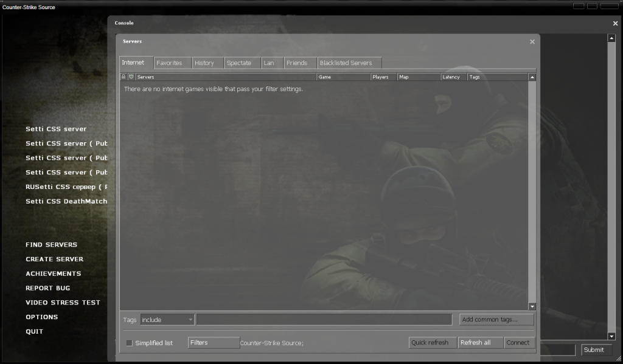623x364 pixels.
Task: Click the server list scroll up arrow
Action: click(532, 77)
